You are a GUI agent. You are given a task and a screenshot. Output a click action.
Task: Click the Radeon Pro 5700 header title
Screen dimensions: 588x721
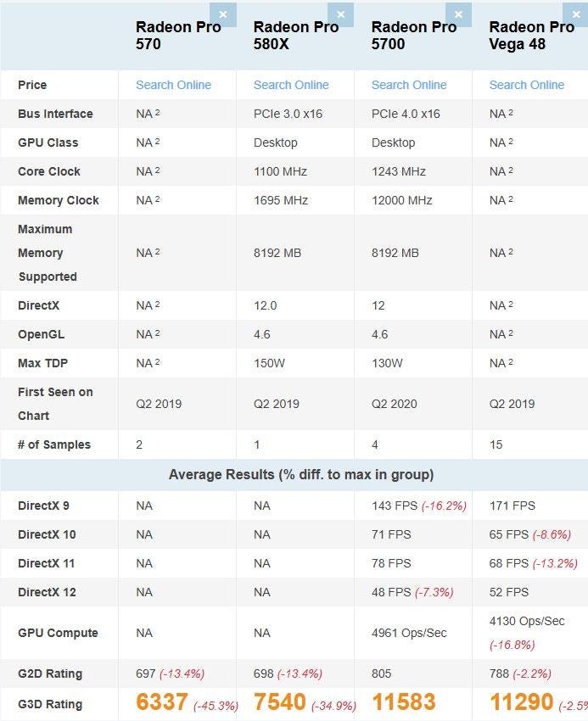click(x=414, y=35)
